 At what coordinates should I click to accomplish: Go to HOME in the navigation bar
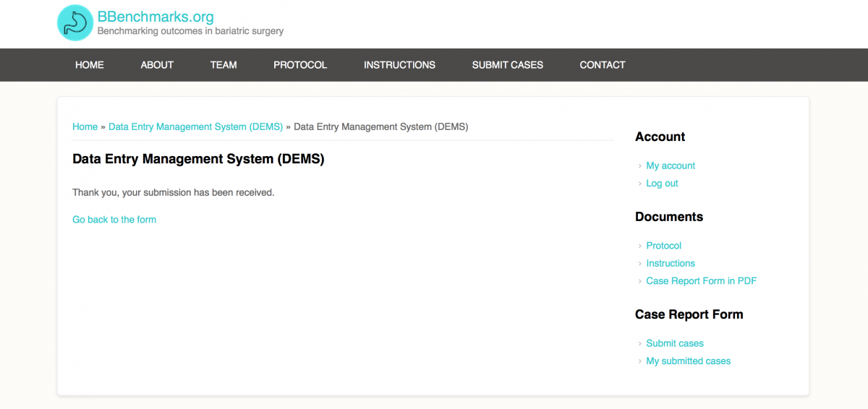coord(90,65)
